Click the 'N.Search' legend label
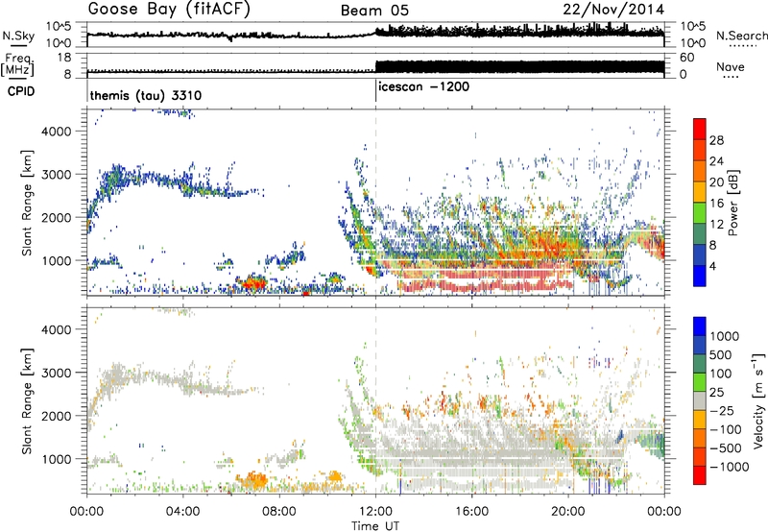This screenshot has height=532, width=768. [x=741, y=36]
